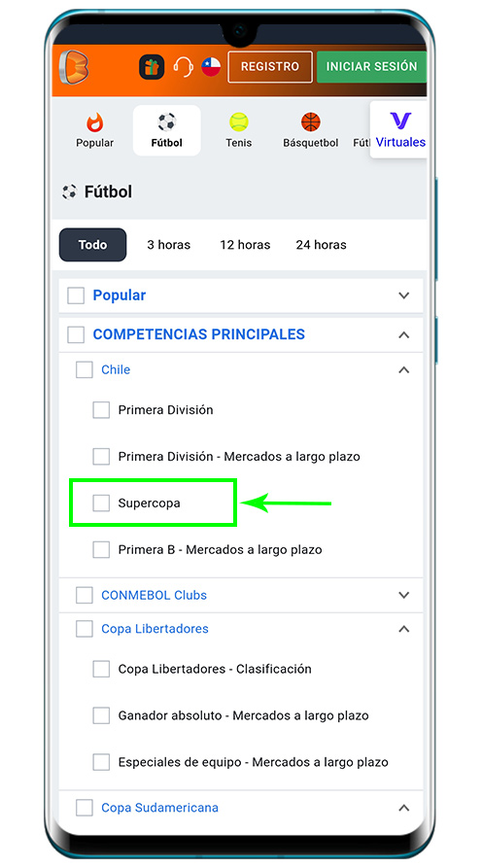The height and width of the screenshot is (868, 482).
Task: Open the Virtuales section icon
Action: [x=400, y=121]
